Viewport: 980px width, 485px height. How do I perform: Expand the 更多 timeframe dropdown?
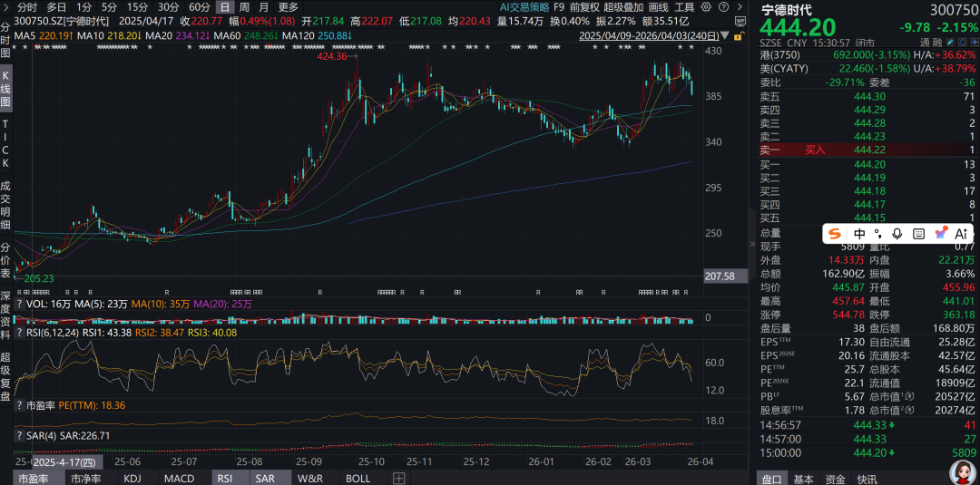pos(289,7)
